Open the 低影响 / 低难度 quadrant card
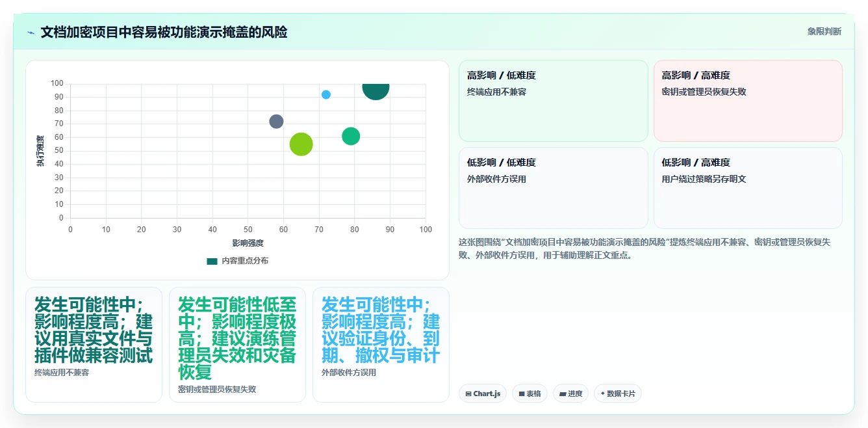Screen dimensions: 868x428 [x=554, y=188]
